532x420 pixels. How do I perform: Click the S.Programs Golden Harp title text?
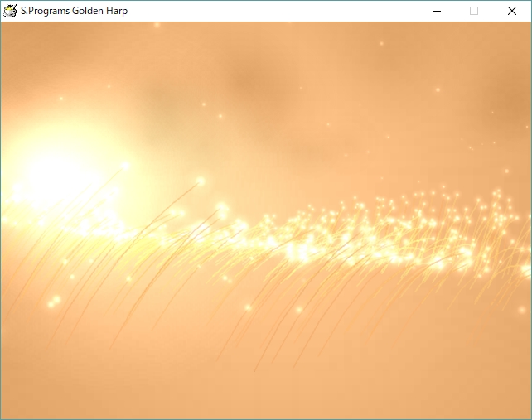point(75,11)
